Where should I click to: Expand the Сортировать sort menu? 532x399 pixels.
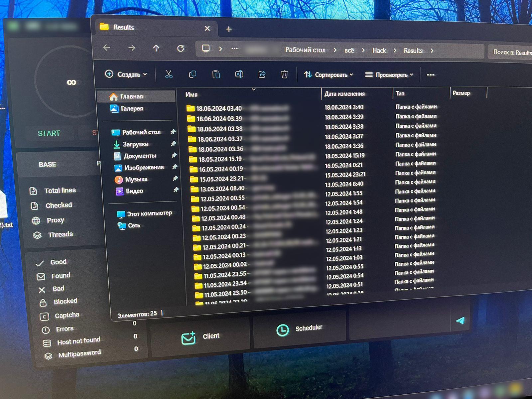tap(329, 75)
